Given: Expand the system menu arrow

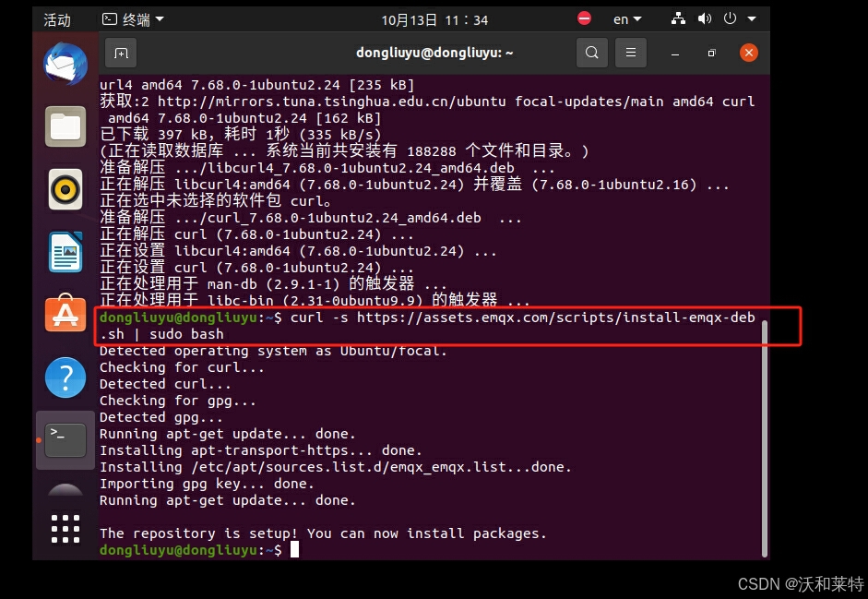Looking at the screenshot, I should coord(752,18).
